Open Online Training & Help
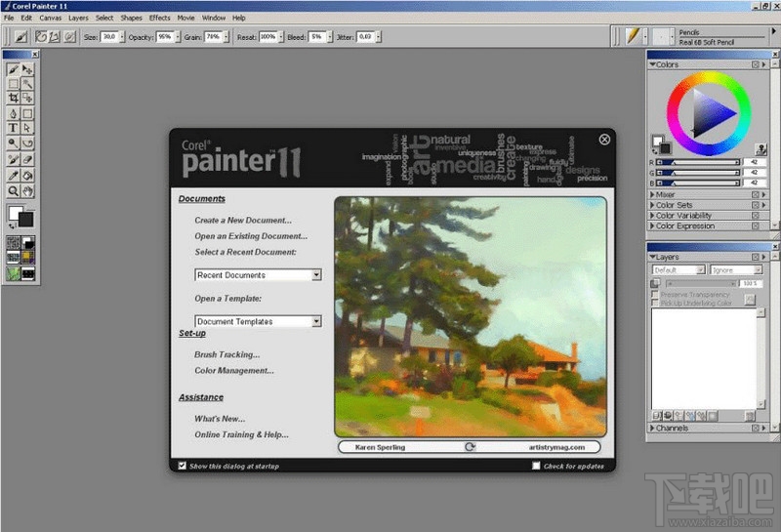 pyautogui.click(x=241, y=434)
